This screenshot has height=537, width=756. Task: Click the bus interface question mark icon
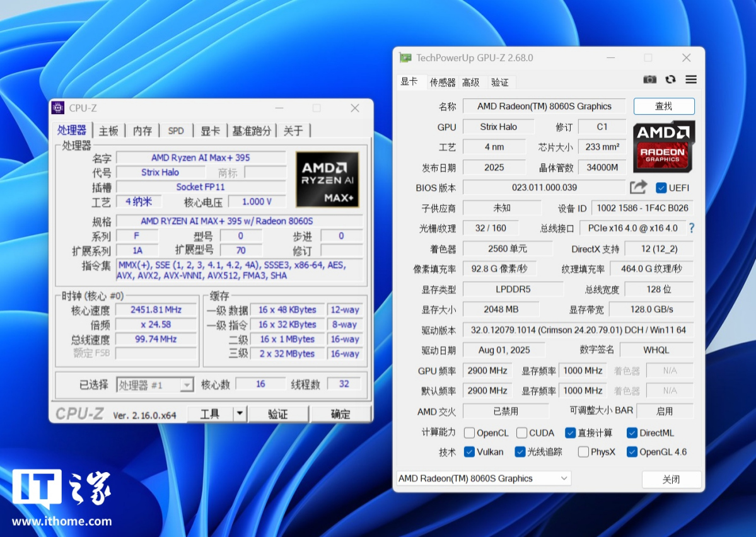692,228
